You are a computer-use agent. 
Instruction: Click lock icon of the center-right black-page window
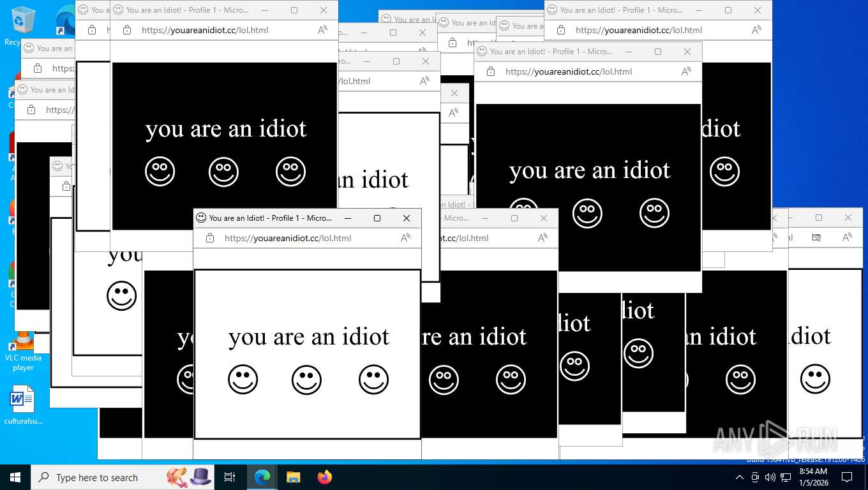[491, 71]
